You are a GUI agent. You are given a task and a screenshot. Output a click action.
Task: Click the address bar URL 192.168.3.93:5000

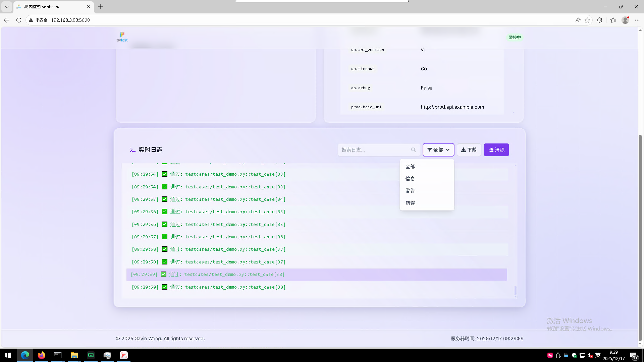tap(70, 20)
